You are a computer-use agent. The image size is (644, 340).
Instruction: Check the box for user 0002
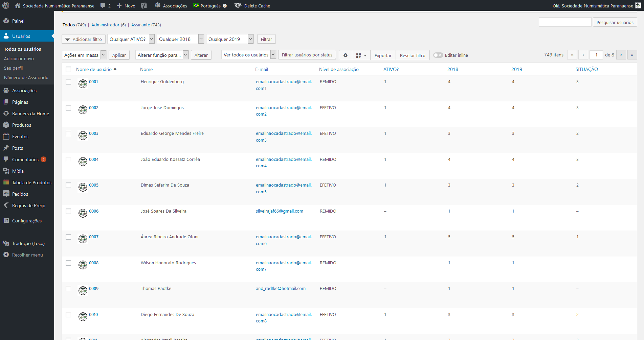68,108
